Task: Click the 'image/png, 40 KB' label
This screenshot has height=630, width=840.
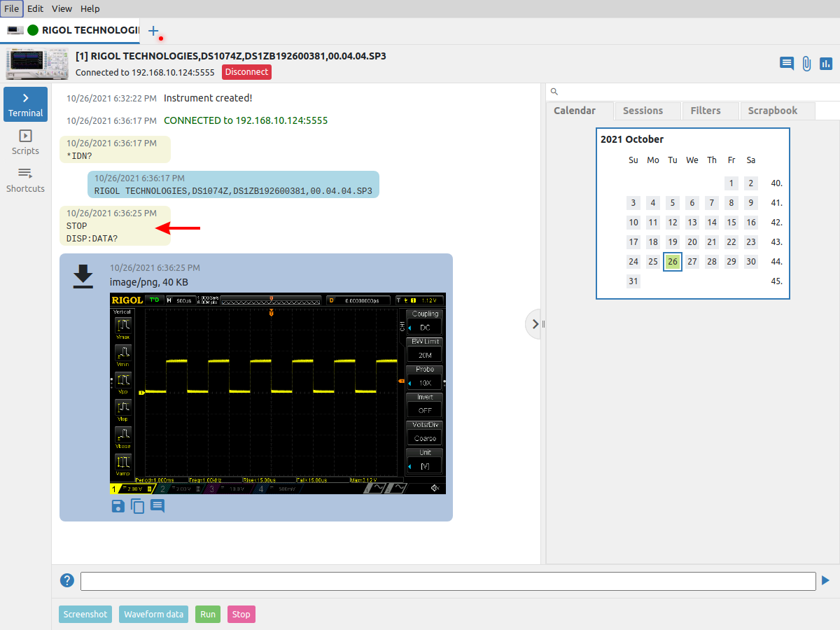Action: 149,282
